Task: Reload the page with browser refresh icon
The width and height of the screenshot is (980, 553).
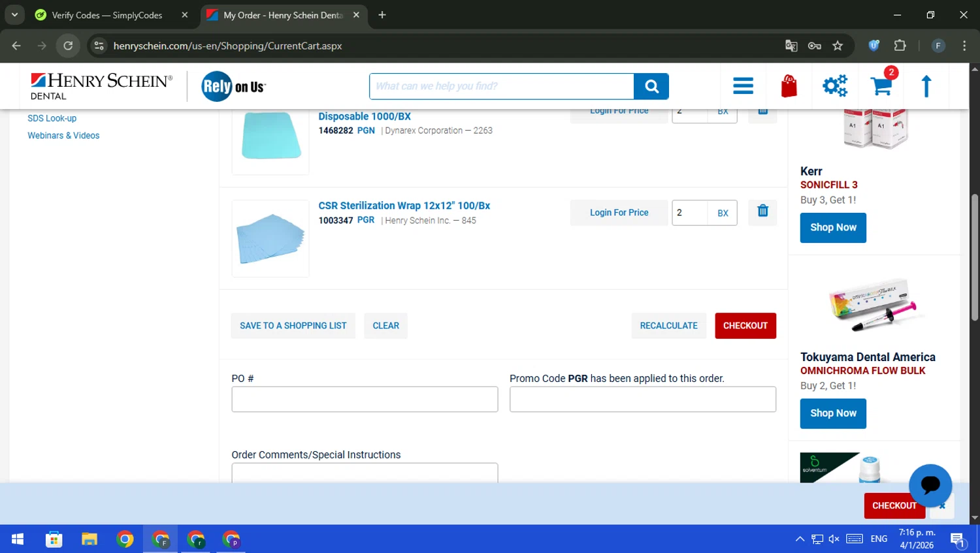Action: 68,46
